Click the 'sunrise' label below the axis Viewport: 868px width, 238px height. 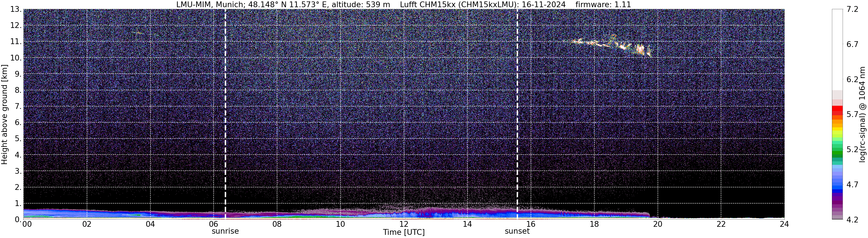[225, 231]
